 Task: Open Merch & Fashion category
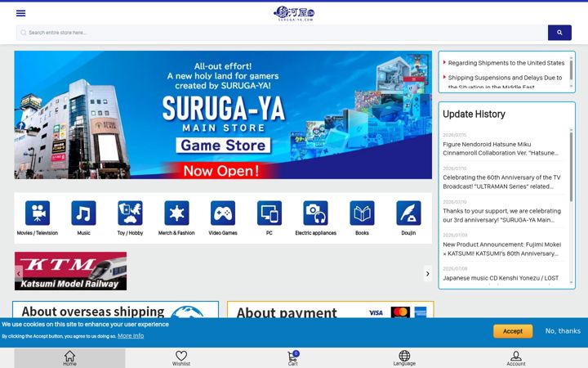176,218
